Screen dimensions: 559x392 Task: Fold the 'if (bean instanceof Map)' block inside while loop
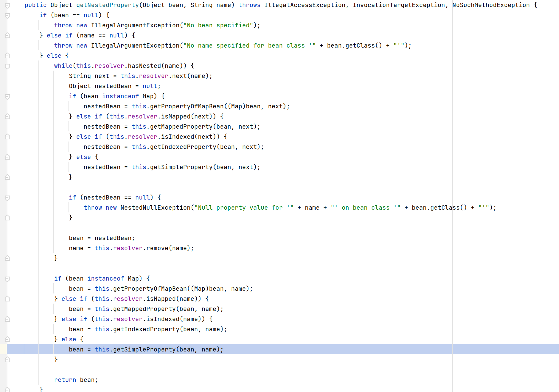(x=7, y=96)
